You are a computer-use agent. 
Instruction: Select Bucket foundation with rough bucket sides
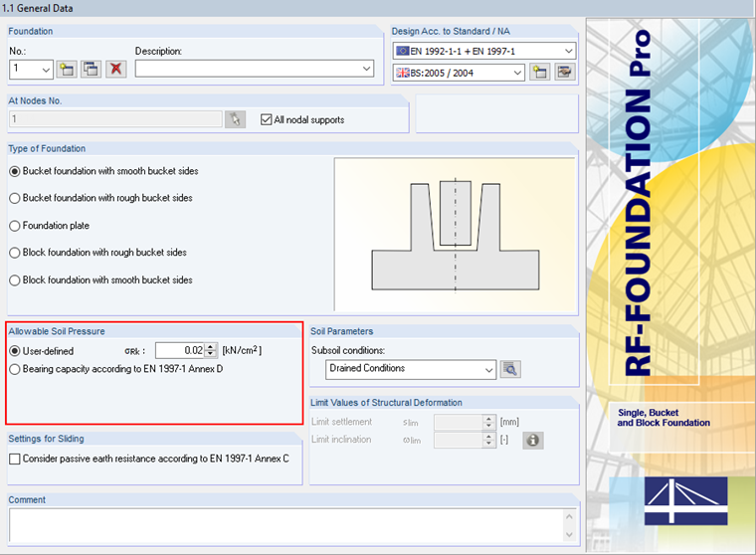15,199
